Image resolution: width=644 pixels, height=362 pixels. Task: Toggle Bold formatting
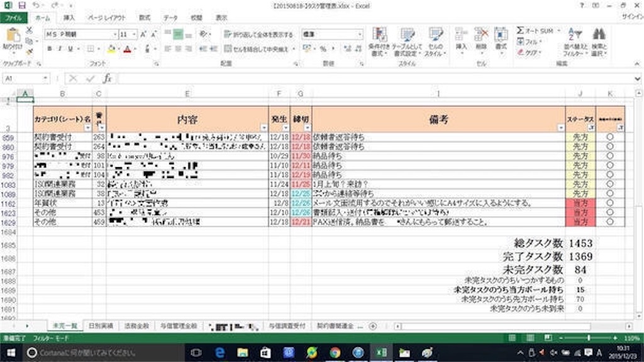pos(49,49)
